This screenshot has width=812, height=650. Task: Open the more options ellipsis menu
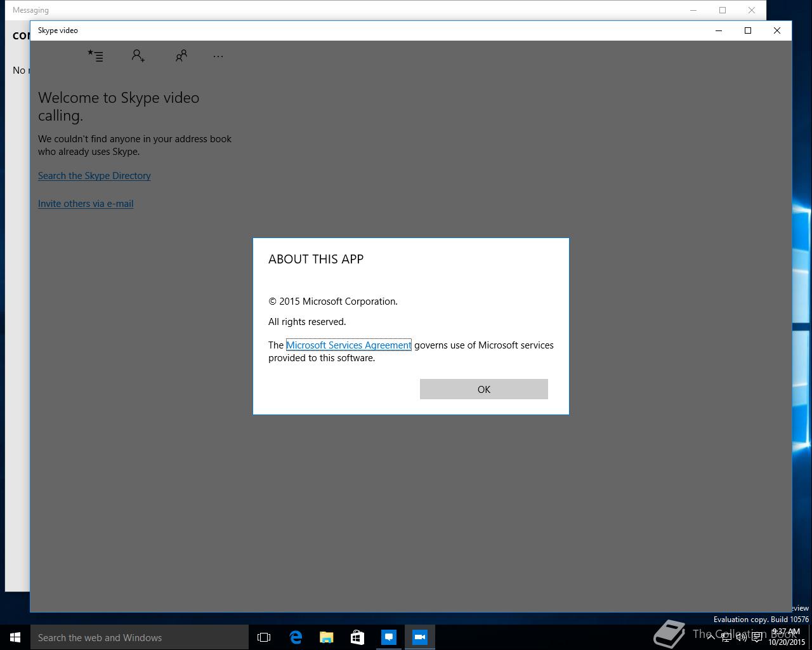click(x=218, y=56)
